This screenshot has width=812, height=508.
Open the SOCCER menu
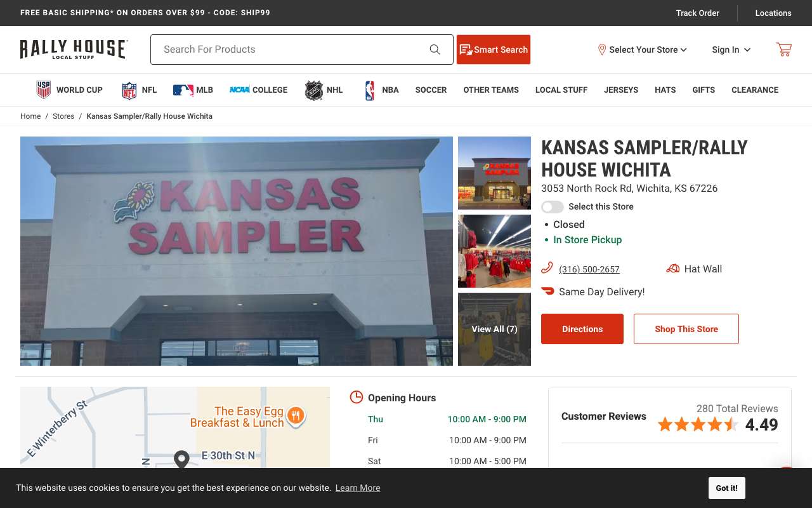(x=431, y=90)
